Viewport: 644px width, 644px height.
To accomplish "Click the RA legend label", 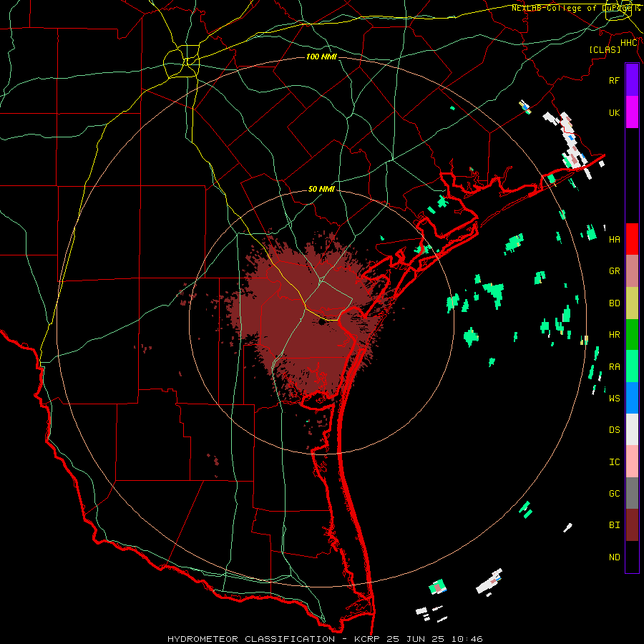I will pos(614,367).
